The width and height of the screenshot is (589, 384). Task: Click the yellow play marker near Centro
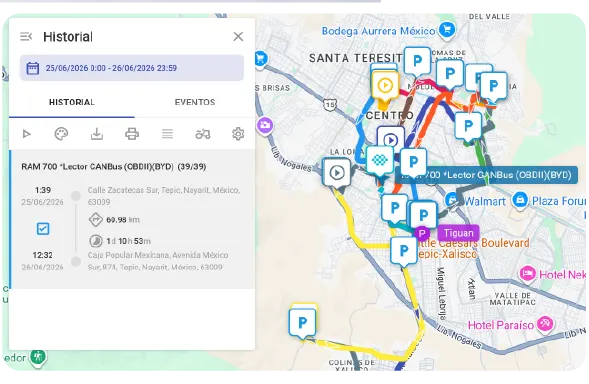pos(385,86)
